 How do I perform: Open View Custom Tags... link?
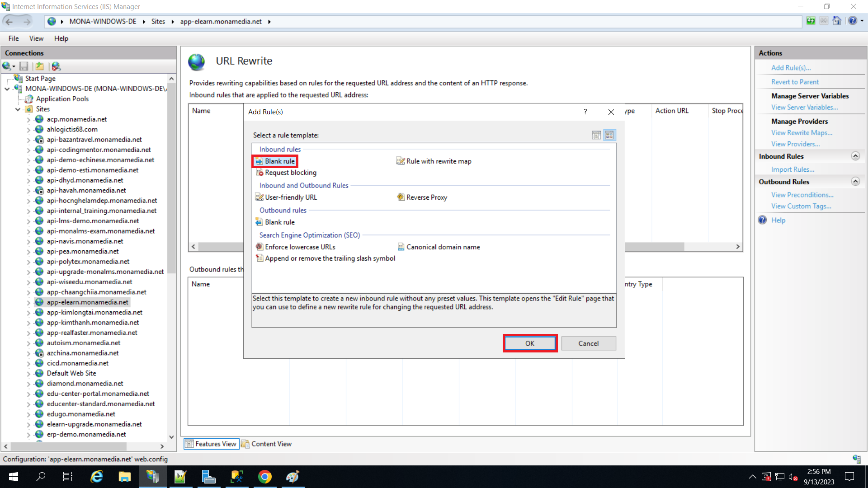(x=801, y=206)
